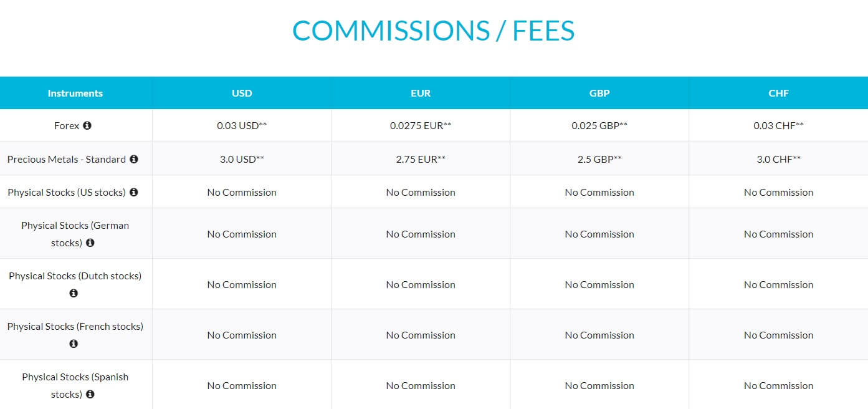Open info icon for Precious Metals - Standard
This screenshot has height=409, width=868.
tap(133, 159)
